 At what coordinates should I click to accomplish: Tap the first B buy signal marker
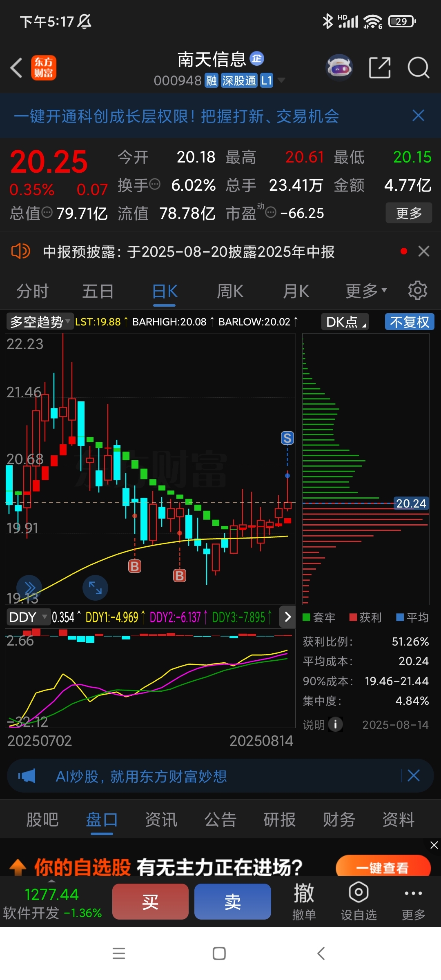tap(135, 566)
